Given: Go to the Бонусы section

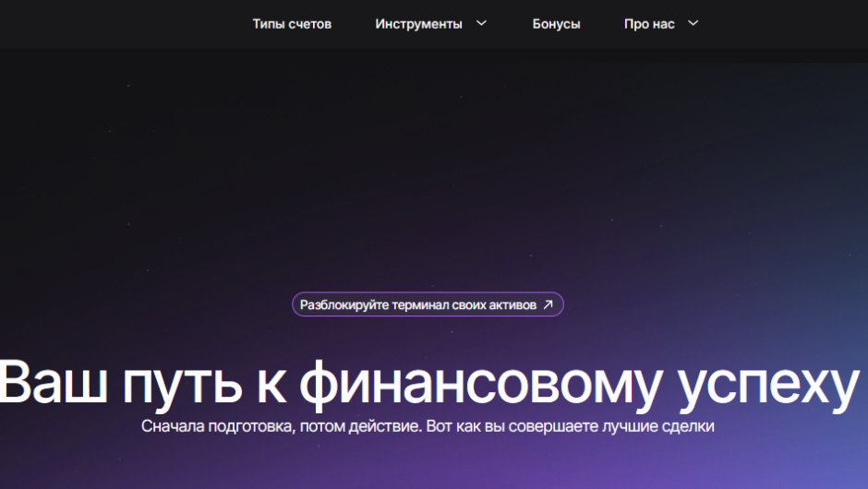Looking at the screenshot, I should pos(556,24).
